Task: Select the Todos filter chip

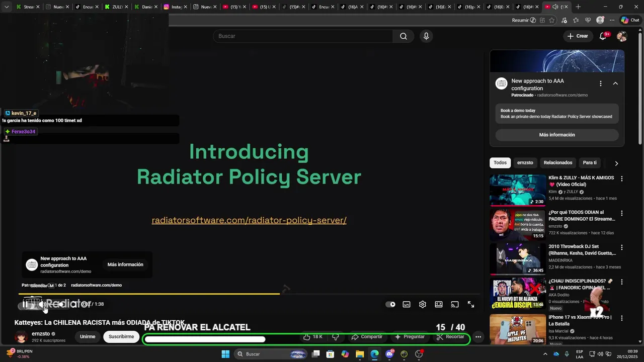Action: [500, 163]
